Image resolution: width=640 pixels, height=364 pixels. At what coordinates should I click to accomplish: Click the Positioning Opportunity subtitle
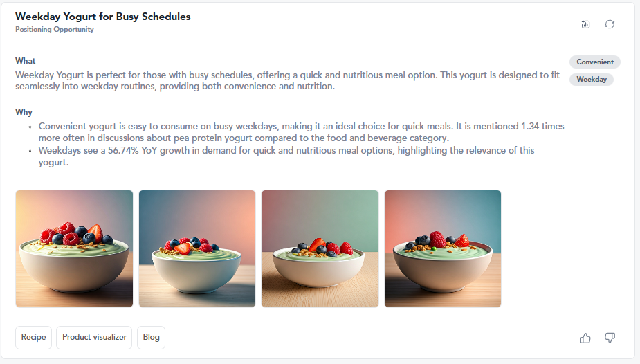(55, 30)
